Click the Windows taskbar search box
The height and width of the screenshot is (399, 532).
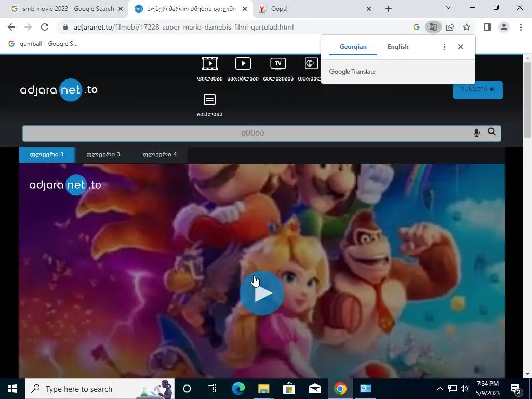point(100,389)
